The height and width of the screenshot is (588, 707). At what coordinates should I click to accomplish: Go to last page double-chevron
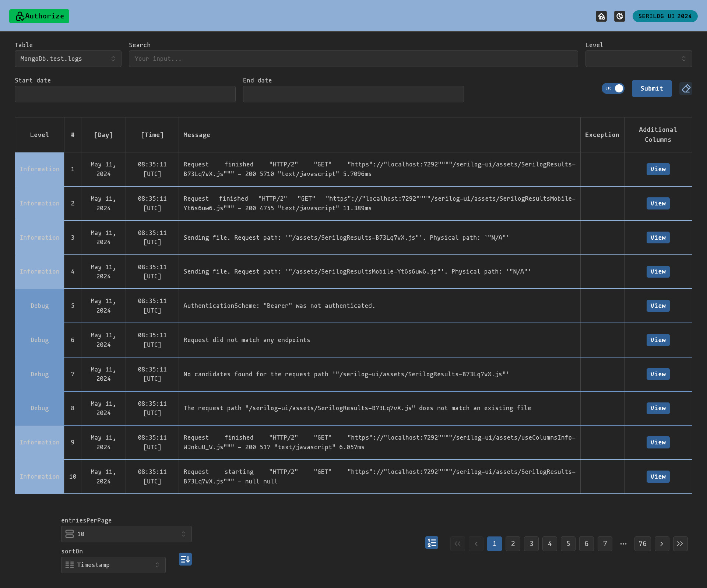(x=680, y=544)
